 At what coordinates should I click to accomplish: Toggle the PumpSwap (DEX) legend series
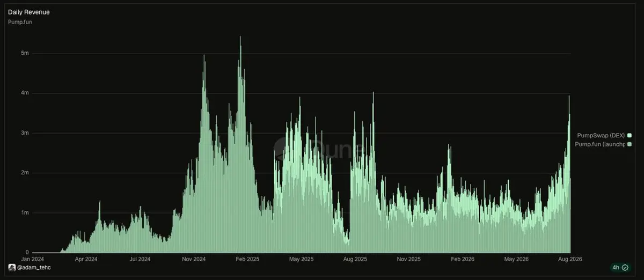[604, 136]
